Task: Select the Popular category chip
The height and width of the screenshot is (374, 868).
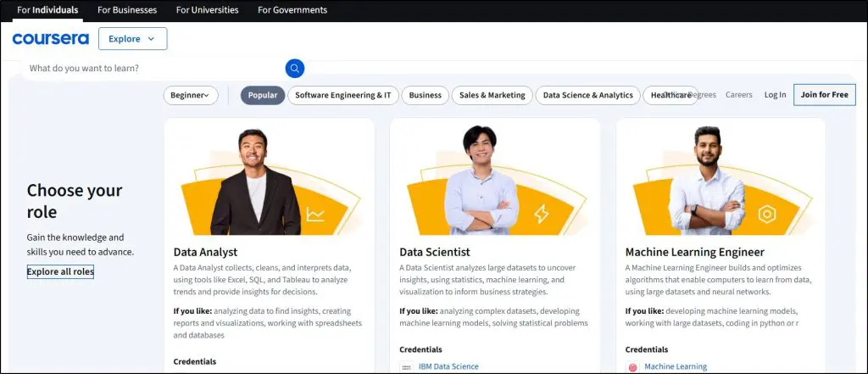Action: 263,95
